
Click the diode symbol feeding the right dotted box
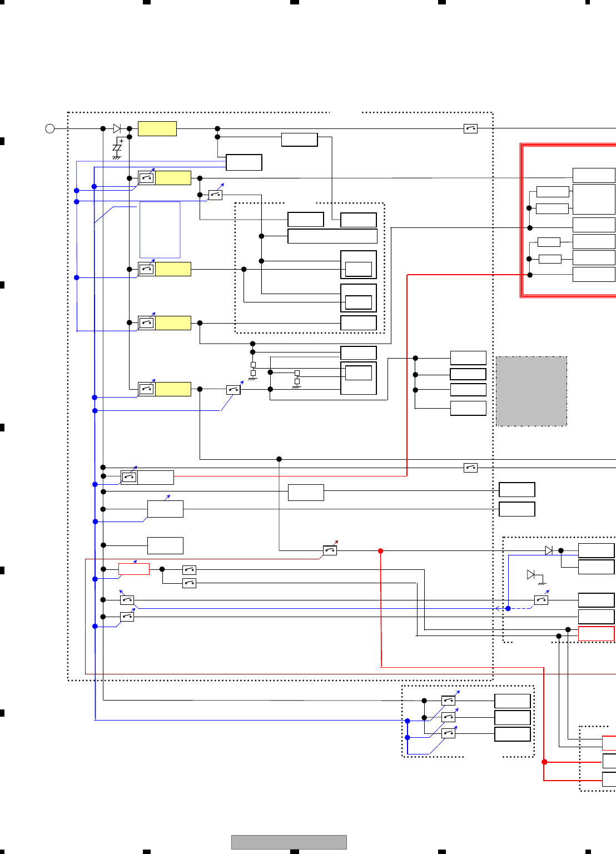pos(549,550)
